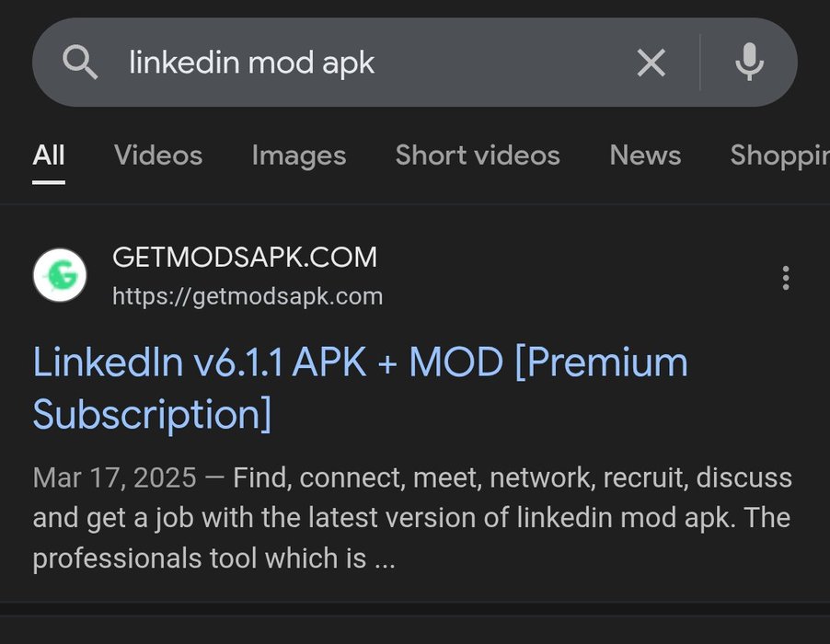Start voice search with microphone icon
830x644 pixels.
click(x=750, y=62)
